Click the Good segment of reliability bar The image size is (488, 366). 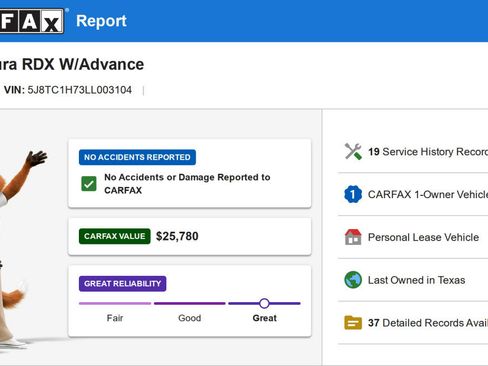pyautogui.click(x=190, y=303)
